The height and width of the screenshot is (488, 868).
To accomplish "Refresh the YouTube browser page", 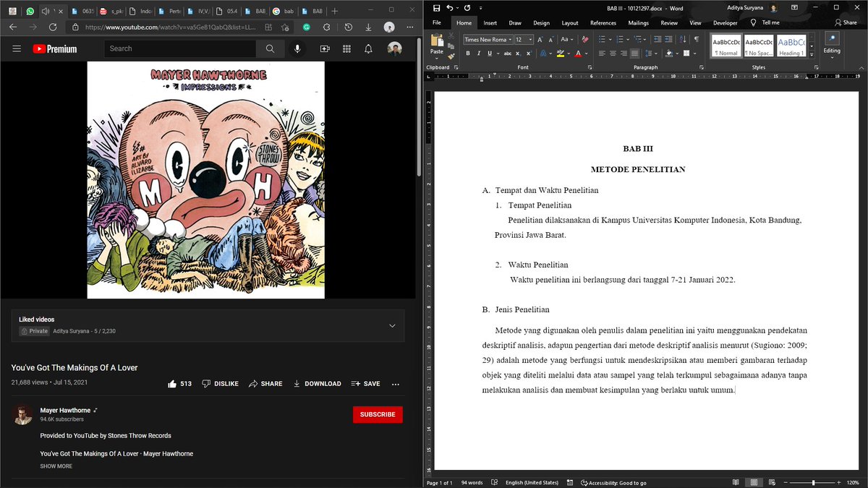I will tap(53, 27).
